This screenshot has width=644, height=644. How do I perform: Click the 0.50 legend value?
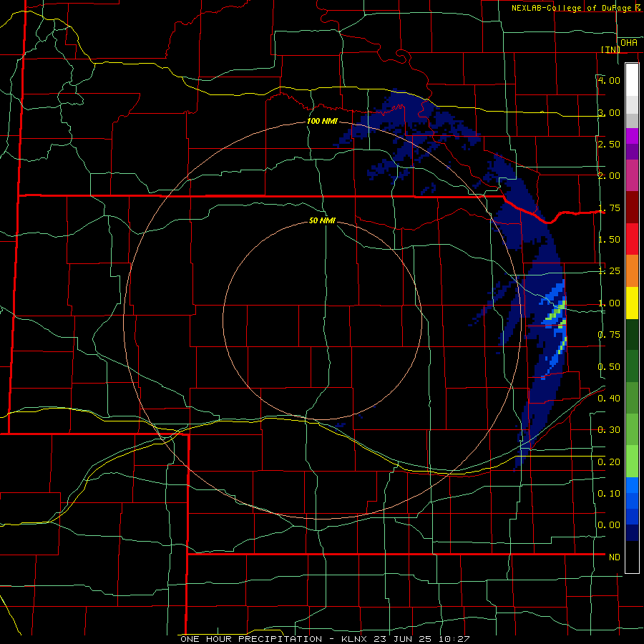tap(609, 366)
